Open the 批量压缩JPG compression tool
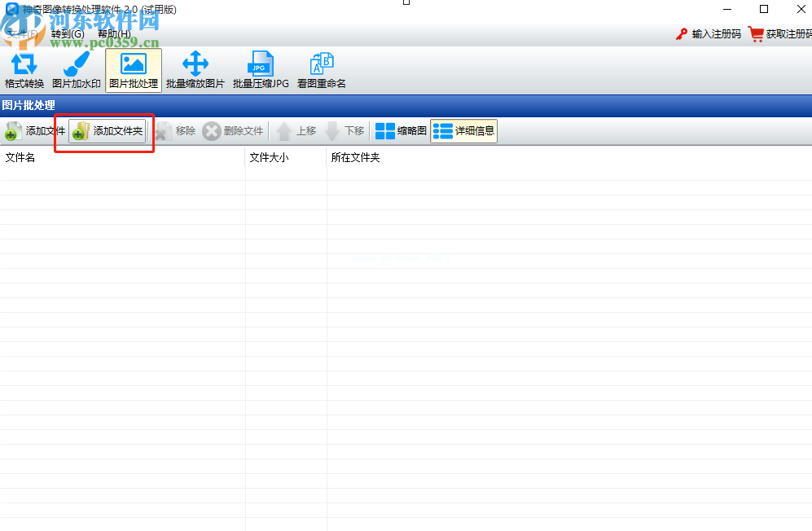The width and height of the screenshot is (812, 531). click(x=261, y=70)
